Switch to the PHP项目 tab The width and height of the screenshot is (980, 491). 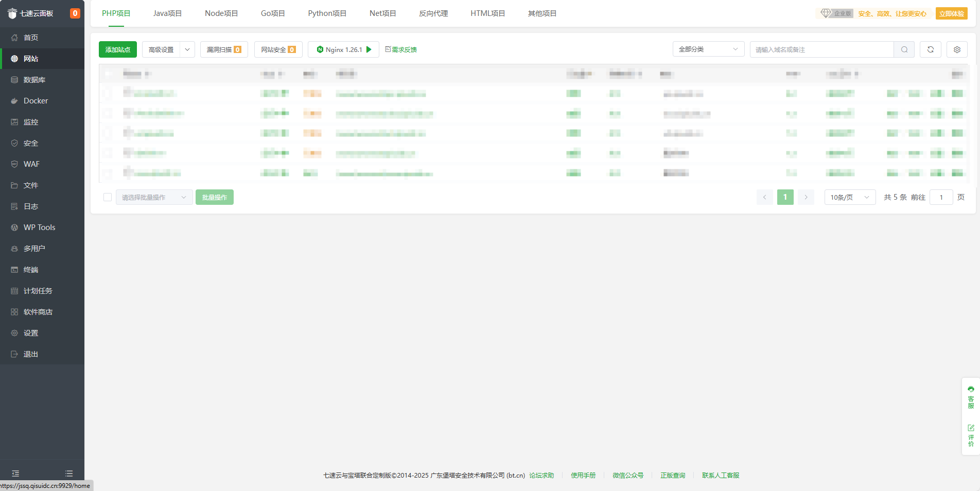pyautogui.click(x=116, y=13)
